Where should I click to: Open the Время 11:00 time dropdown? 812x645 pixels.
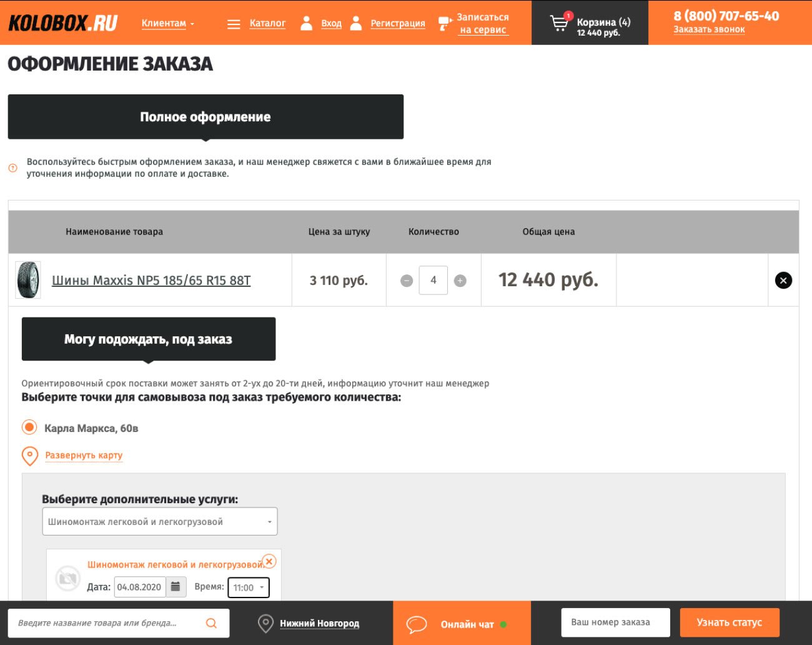[248, 587]
